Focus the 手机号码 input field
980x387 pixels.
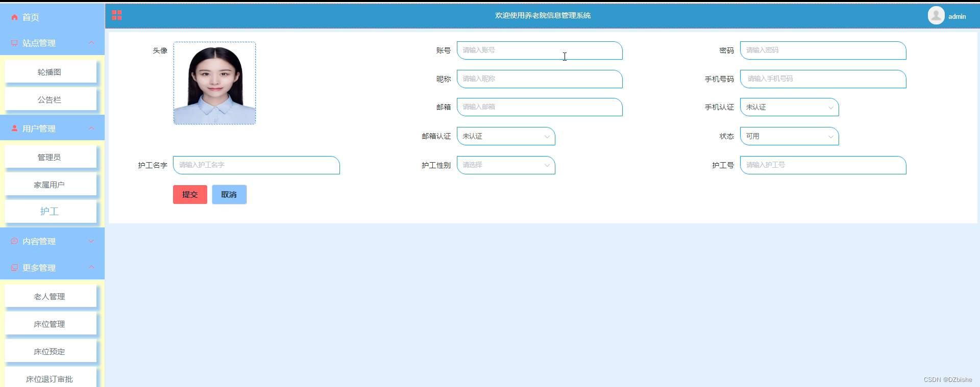tap(823, 79)
